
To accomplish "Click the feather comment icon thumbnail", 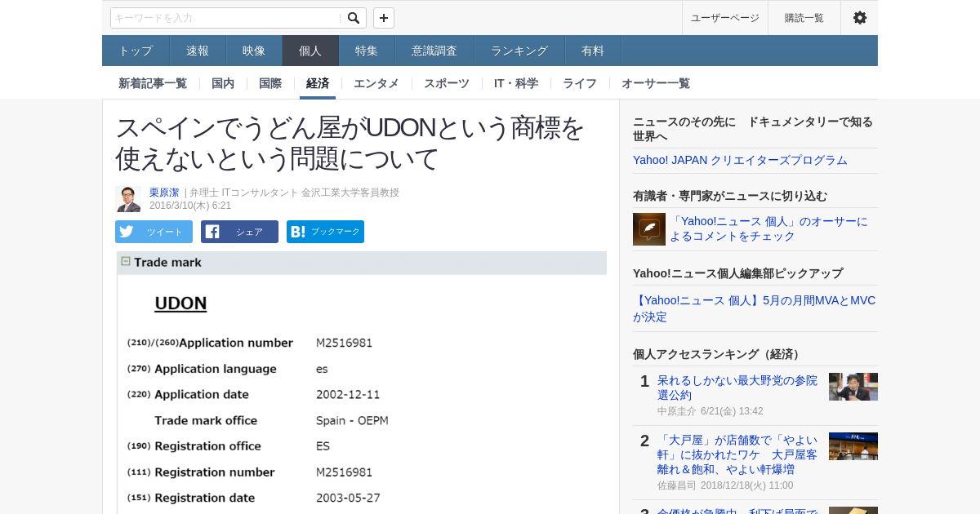I will pyautogui.click(x=649, y=229).
